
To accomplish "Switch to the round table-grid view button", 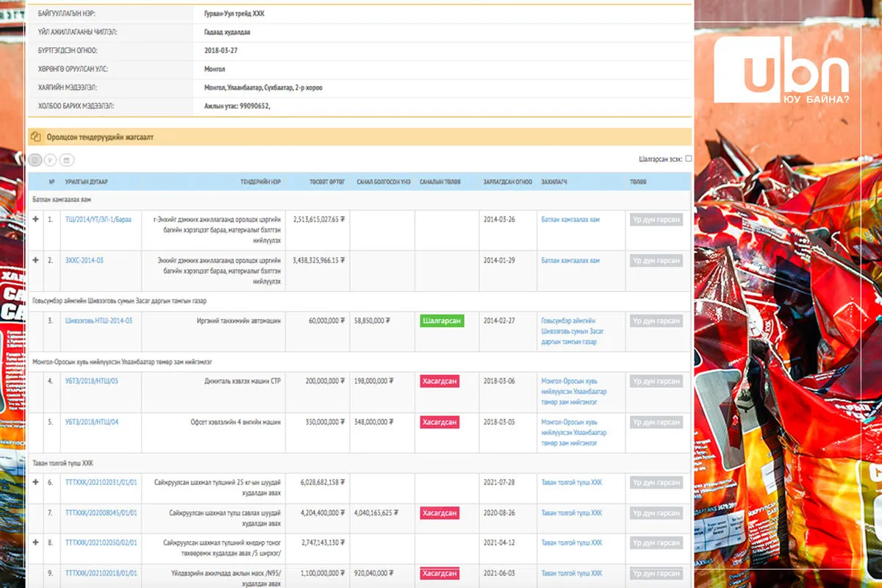I will pos(67,159).
